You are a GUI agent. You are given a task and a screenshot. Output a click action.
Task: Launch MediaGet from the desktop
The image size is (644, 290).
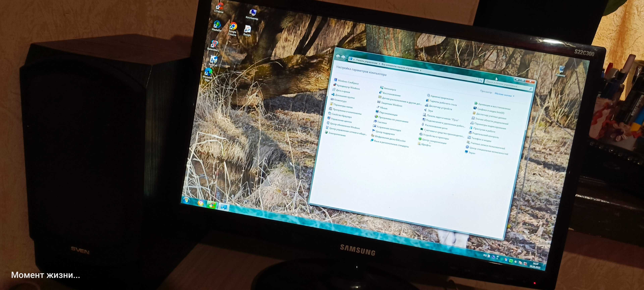217,26
